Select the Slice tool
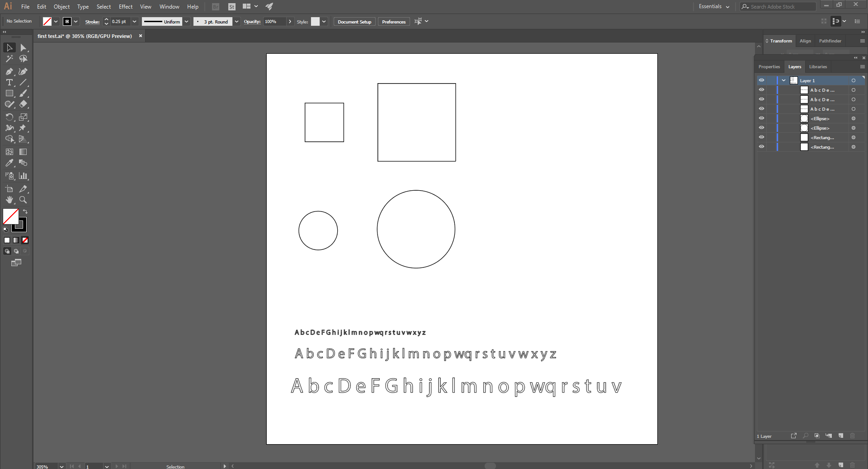 click(x=23, y=189)
